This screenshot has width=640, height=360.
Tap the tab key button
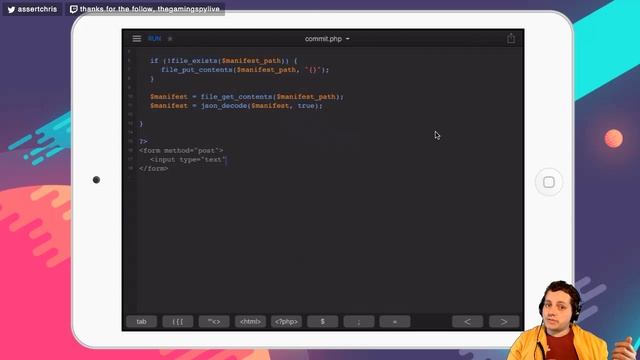[x=141, y=322]
